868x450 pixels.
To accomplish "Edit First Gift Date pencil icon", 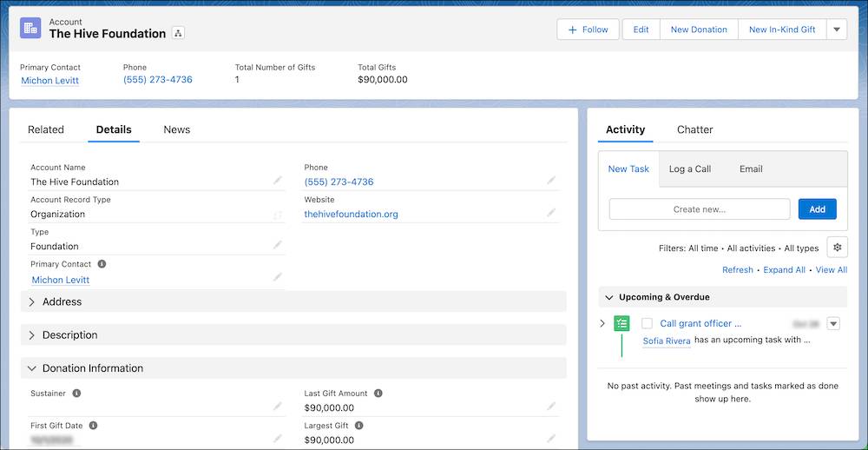I will click(278, 439).
